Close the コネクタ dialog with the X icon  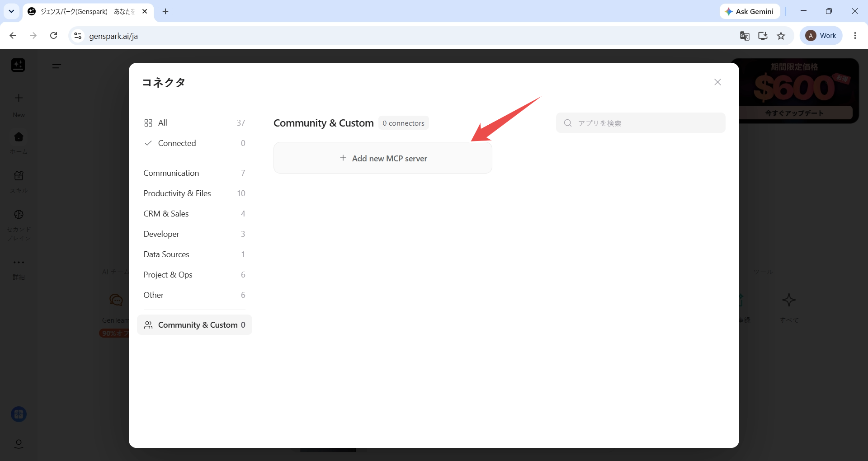[x=717, y=82]
